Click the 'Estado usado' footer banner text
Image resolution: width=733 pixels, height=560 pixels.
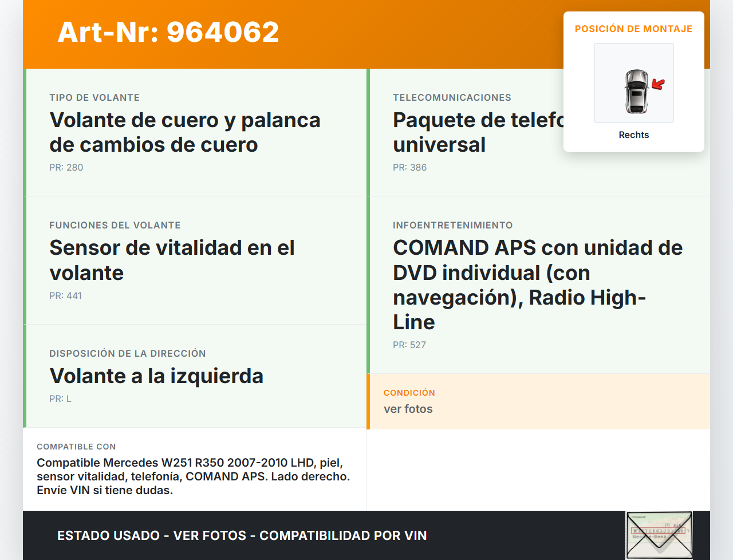242,535
